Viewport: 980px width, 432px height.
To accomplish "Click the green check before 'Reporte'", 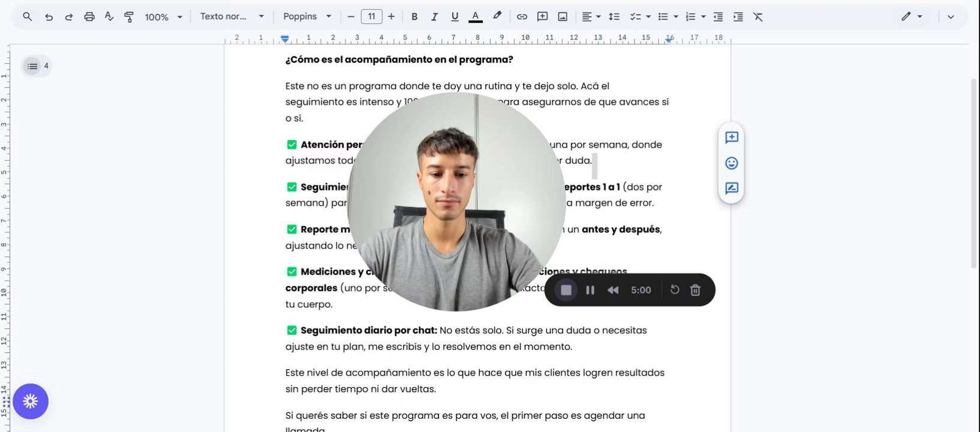I will click(291, 229).
